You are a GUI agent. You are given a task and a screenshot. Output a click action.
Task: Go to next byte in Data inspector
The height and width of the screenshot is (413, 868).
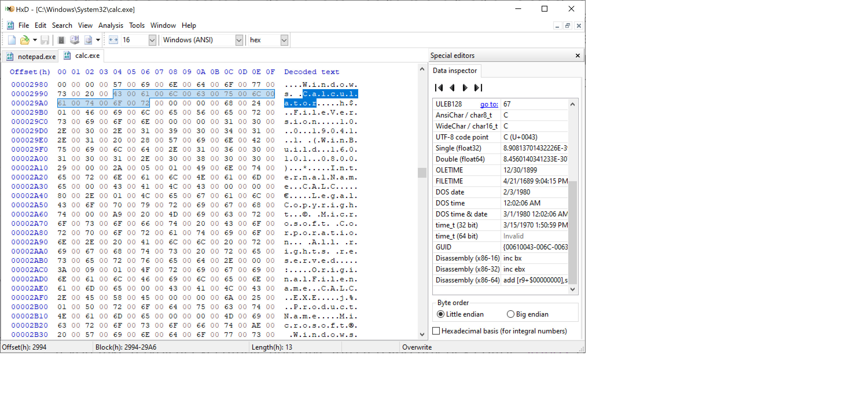pyautogui.click(x=465, y=88)
